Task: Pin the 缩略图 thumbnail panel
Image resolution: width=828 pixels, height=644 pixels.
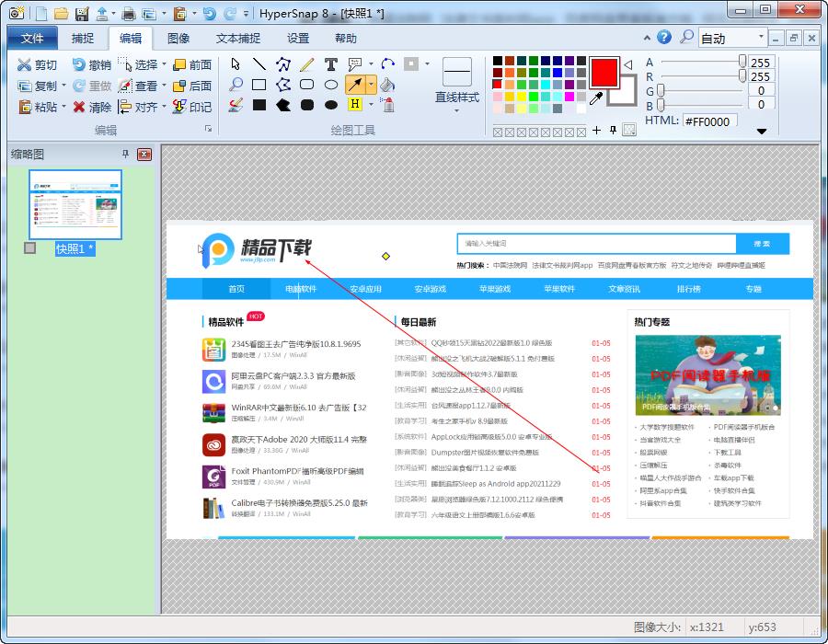Action: click(126, 154)
